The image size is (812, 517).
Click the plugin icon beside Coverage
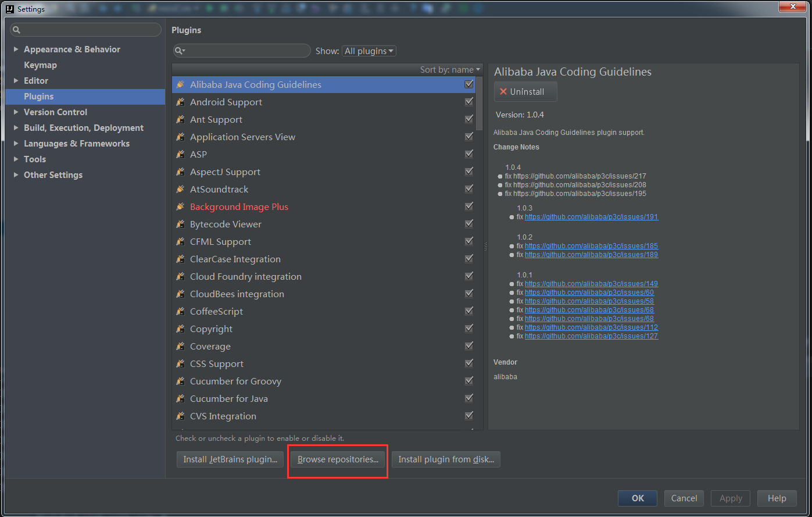[x=180, y=346]
